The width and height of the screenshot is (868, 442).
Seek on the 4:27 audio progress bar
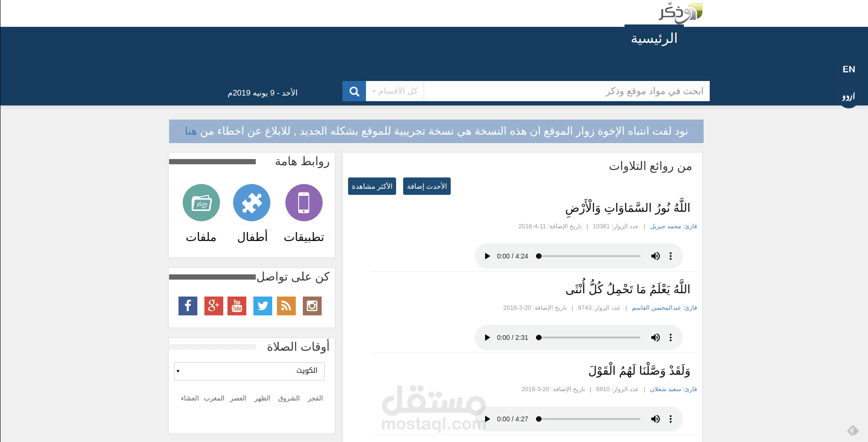(x=589, y=419)
